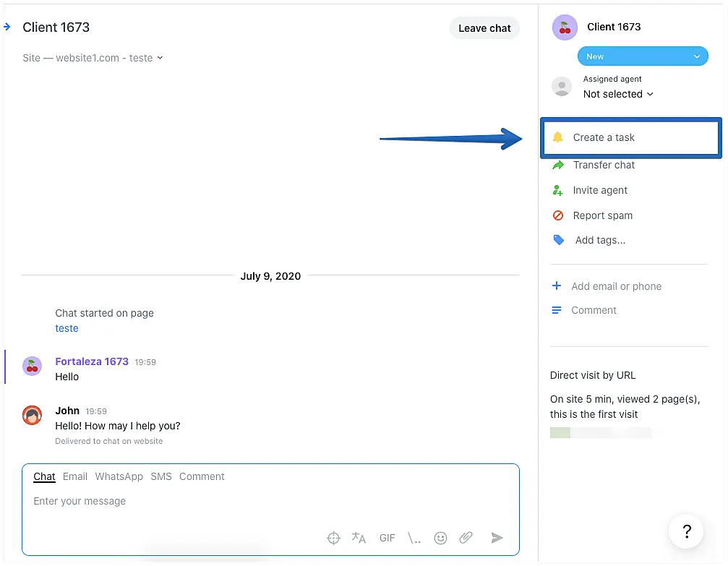Open the Assigned agent Not selected dropdown
This screenshot has width=728, height=566.
[x=618, y=94]
